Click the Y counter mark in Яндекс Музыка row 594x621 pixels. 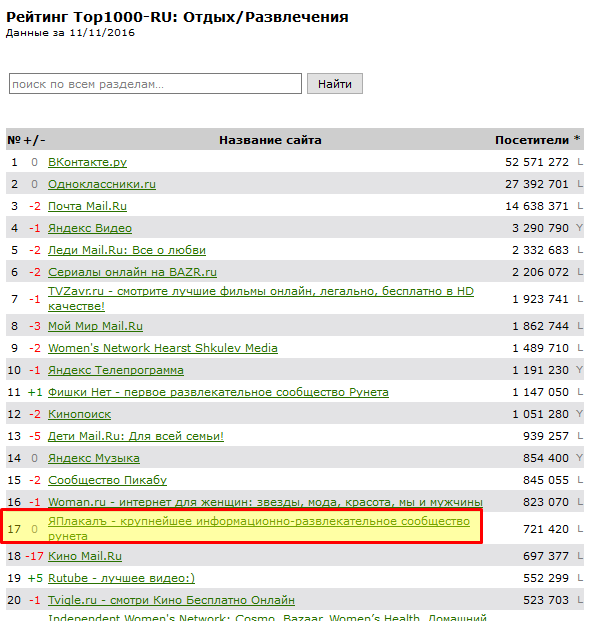pyautogui.click(x=579, y=458)
